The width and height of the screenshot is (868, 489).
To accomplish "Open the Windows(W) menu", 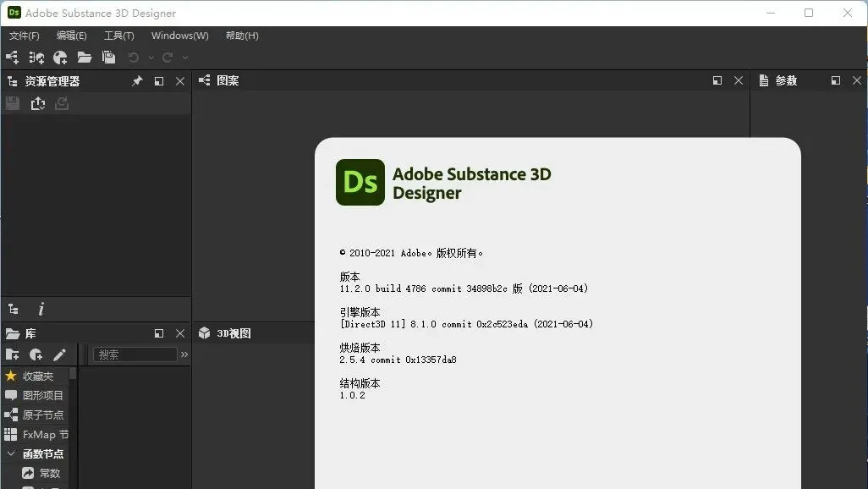I will [180, 36].
